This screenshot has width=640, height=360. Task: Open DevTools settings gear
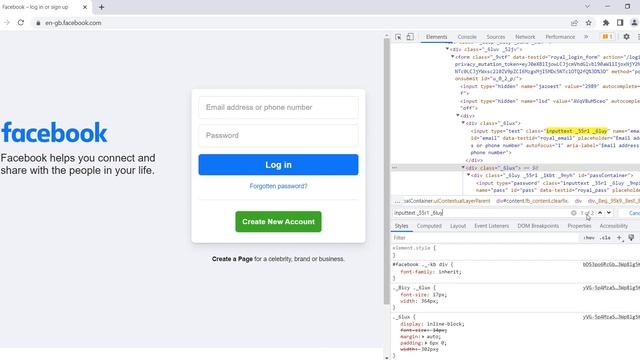626,37
